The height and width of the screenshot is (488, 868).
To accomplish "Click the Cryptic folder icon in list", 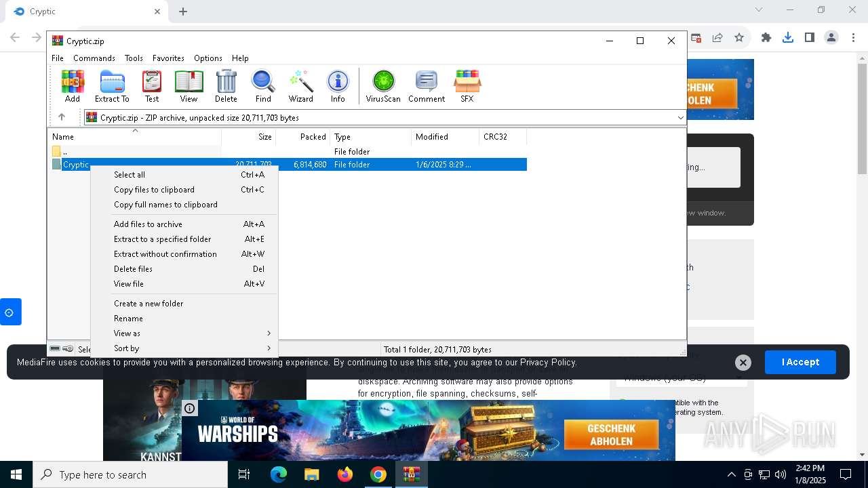I will click(x=56, y=165).
